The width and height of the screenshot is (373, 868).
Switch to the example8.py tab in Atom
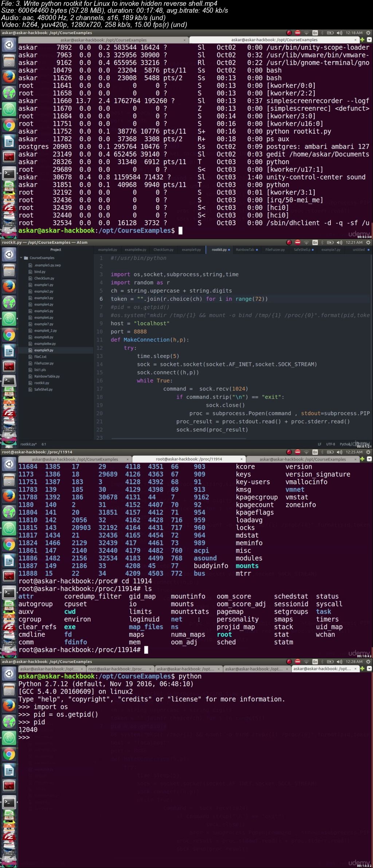pos(107,250)
